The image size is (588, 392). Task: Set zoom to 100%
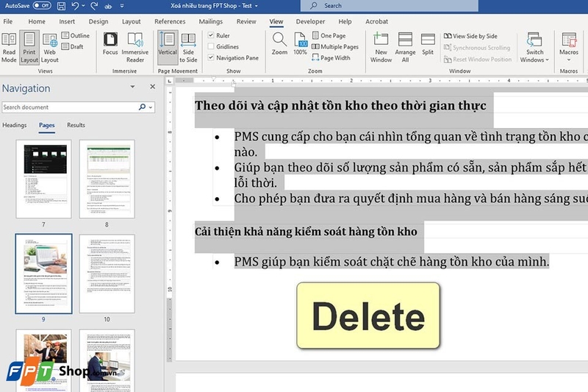tap(301, 44)
